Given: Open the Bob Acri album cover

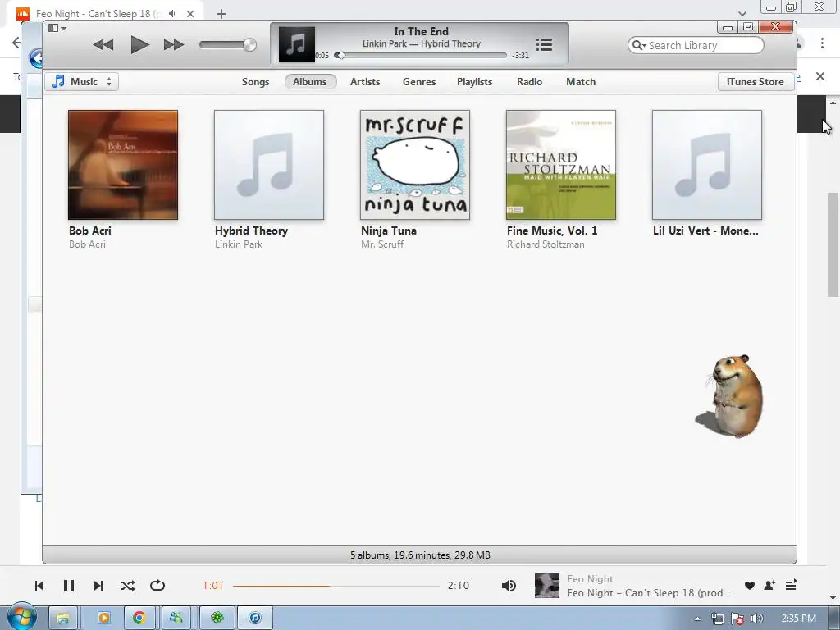Looking at the screenshot, I should [123, 165].
